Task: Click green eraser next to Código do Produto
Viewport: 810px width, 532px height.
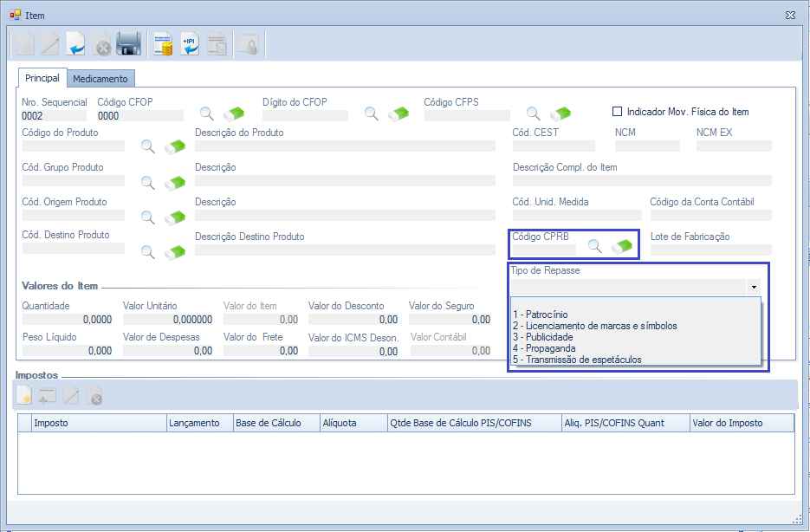Action: [176, 146]
